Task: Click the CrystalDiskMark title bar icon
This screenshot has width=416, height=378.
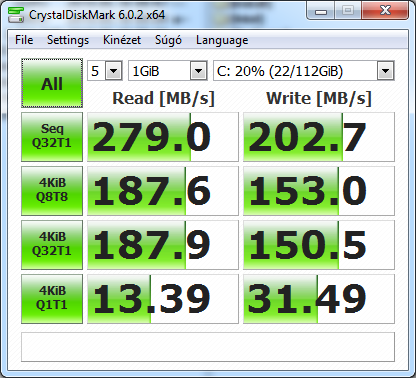Action: (x=16, y=15)
